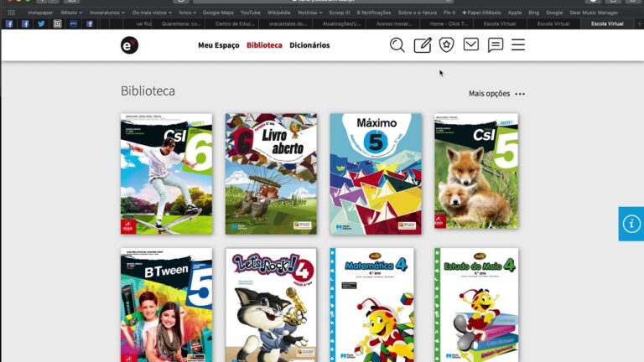Open the CSI 5 foxes book
This screenshot has height=362, width=644.
[476, 171]
